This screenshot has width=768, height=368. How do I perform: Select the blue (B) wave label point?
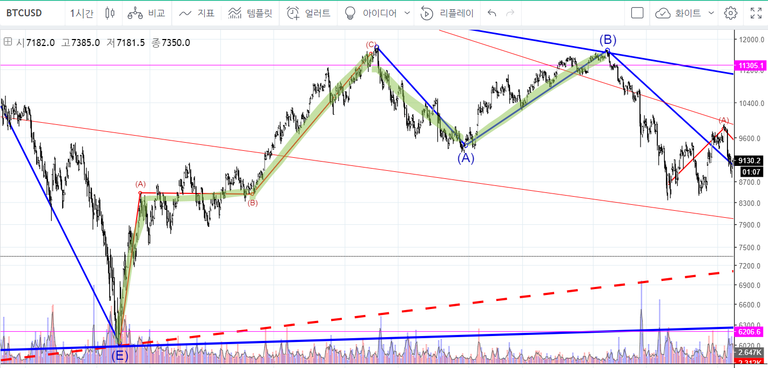607,40
